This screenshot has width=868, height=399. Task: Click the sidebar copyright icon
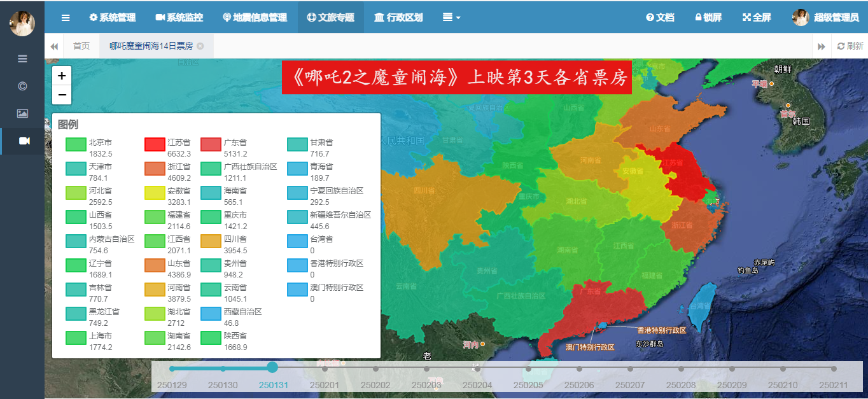tap(22, 86)
